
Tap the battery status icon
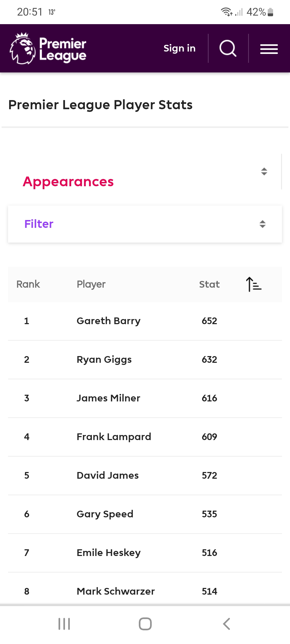[270, 12]
